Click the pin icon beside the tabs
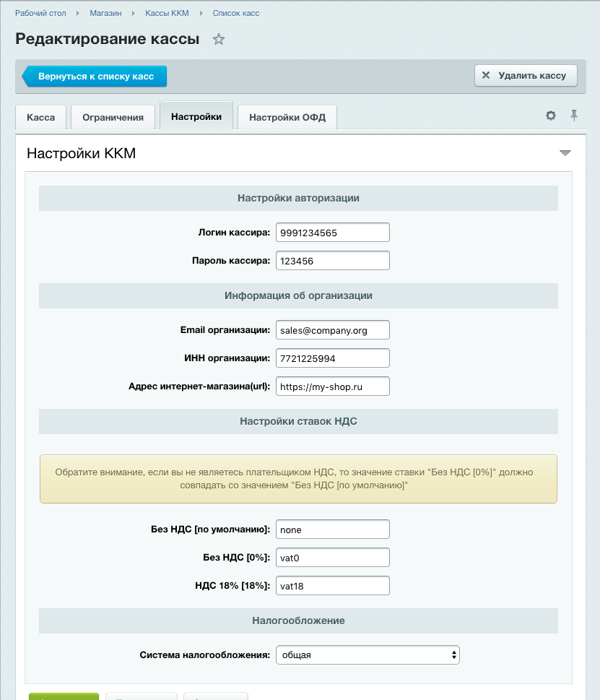 click(574, 116)
